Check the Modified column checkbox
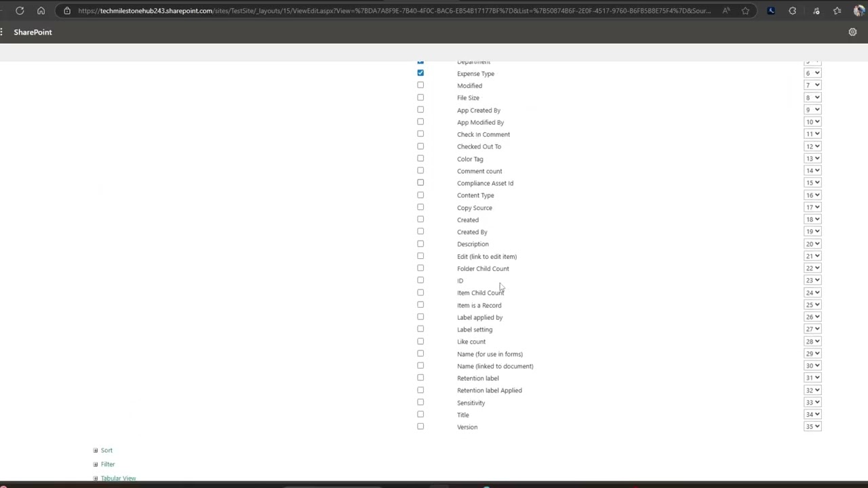This screenshot has height=488, width=868. [x=420, y=85]
